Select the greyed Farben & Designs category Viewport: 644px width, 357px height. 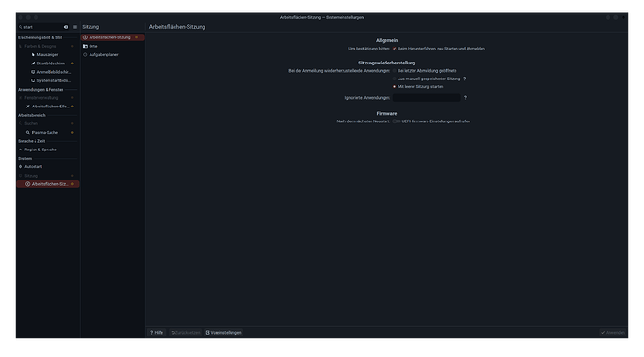[48, 46]
